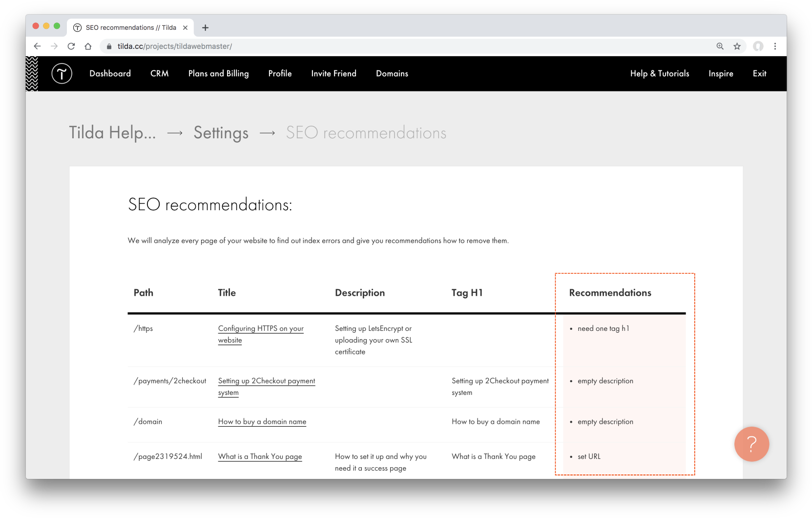Open the orange help question-mark button
The width and height of the screenshot is (812, 518).
click(751, 444)
